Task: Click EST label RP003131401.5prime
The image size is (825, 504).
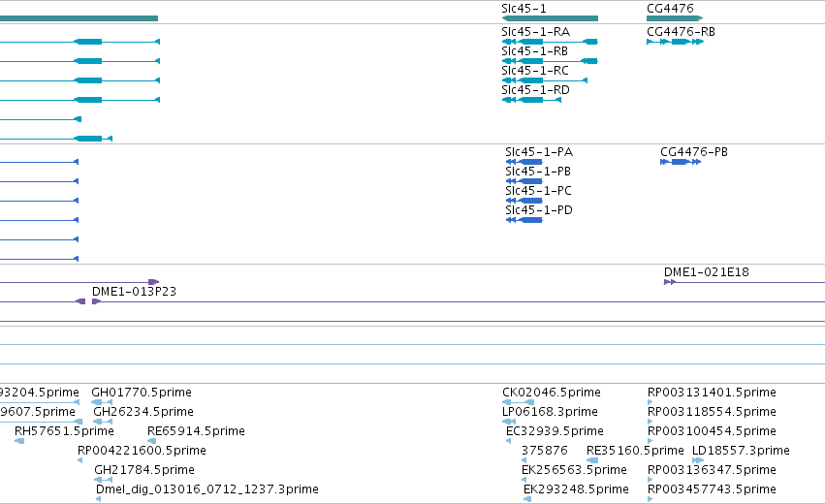Action: (712, 393)
